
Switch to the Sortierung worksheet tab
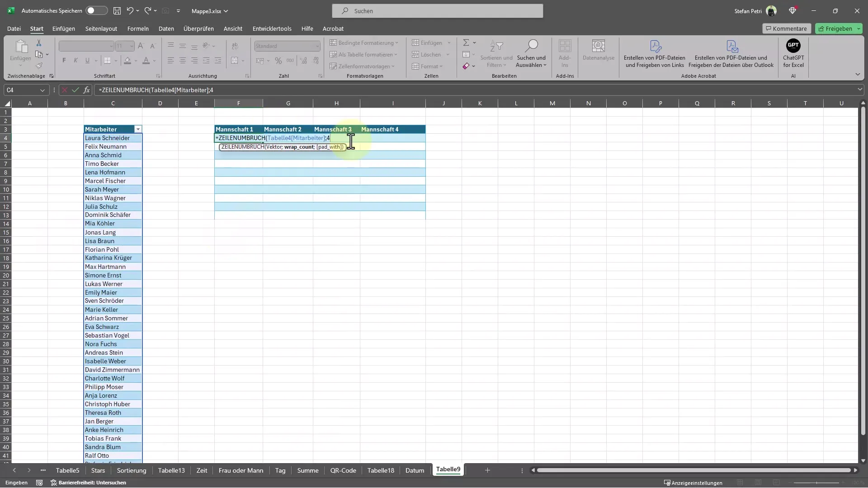[x=131, y=470]
